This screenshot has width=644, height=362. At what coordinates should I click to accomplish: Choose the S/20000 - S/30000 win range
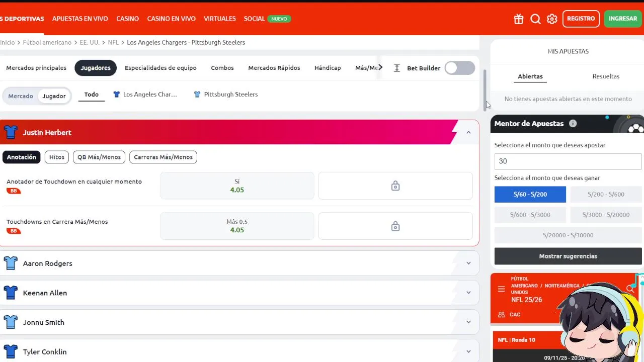(x=568, y=235)
